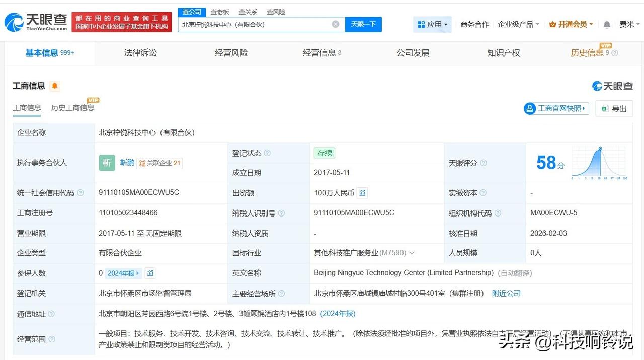Expand the 国标行业 M7590 dropdown arrow

[x=412, y=253]
